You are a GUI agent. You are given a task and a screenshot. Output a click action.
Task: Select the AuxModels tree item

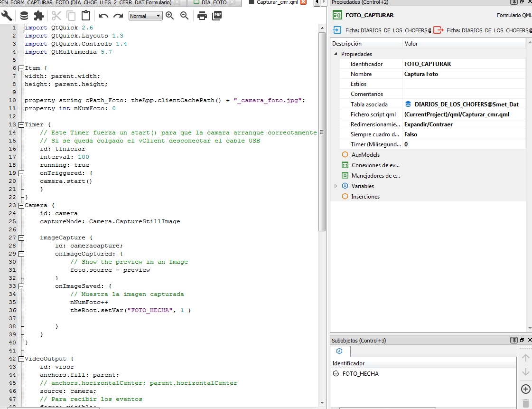coord(365,154)
